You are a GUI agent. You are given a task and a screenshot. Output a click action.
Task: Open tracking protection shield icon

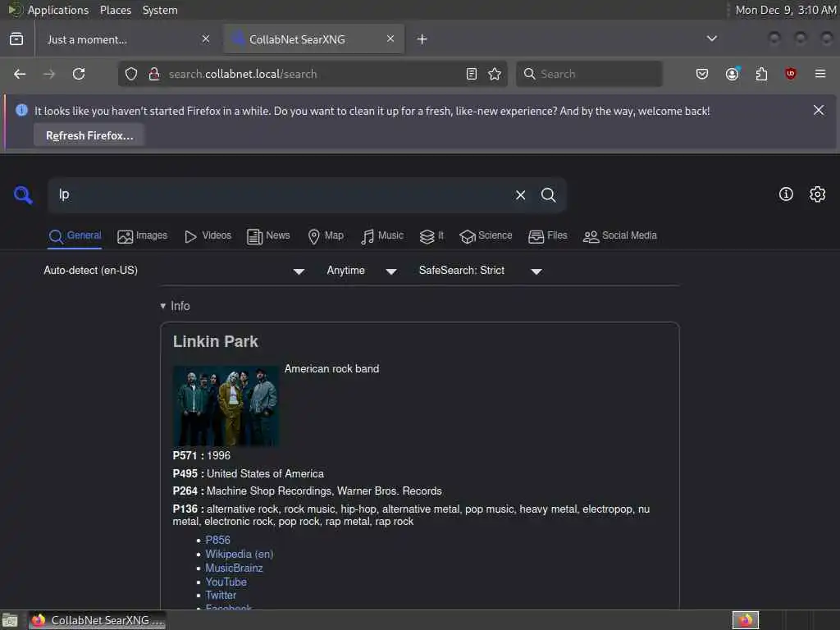click(x=131, y=74)
